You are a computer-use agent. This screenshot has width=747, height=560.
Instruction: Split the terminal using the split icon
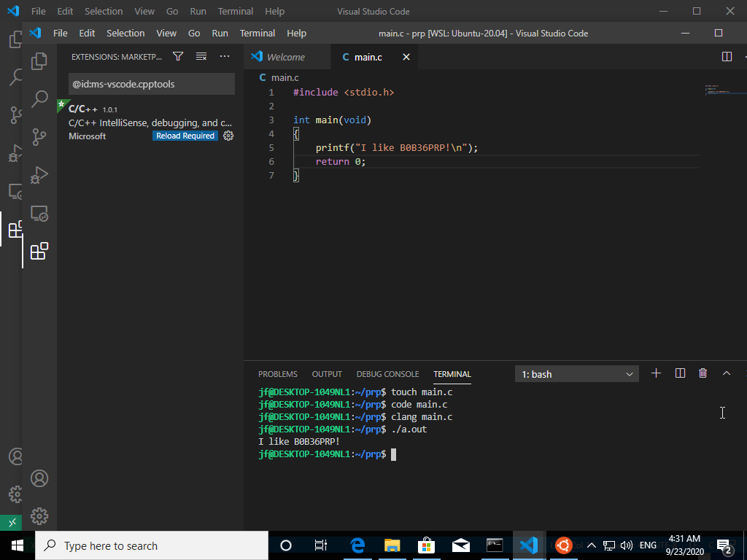click(680, 373)
